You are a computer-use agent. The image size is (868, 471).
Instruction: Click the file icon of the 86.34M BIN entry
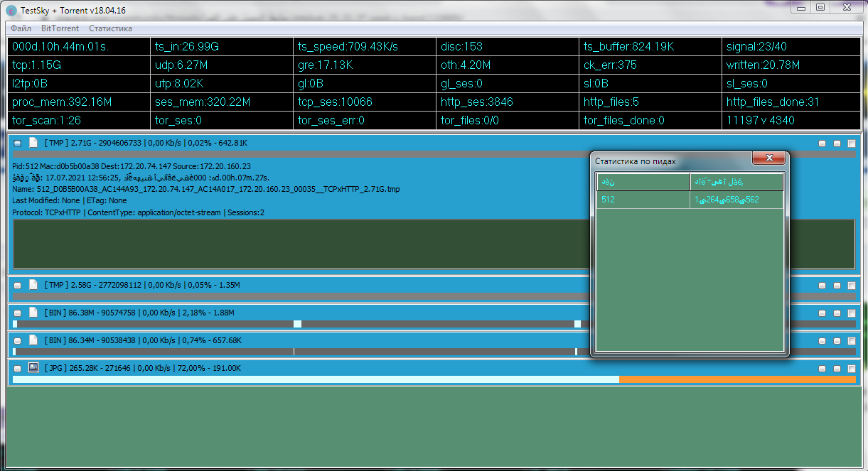(33, 340)
